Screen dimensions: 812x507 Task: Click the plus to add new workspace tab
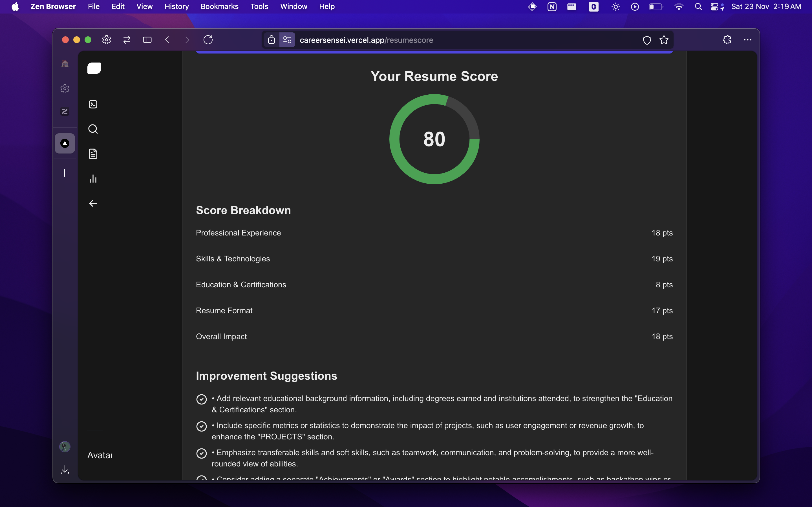(x=64, y=173)
